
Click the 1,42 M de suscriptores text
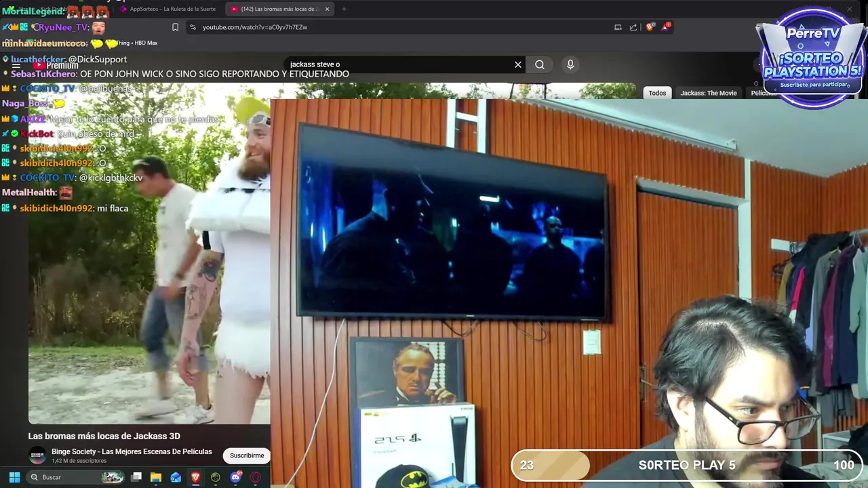click(79, 461)
